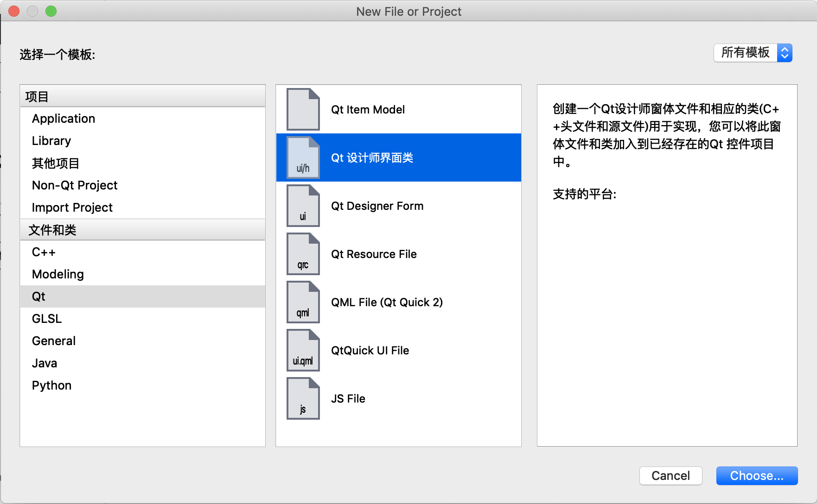817x504 pixels.
Task: Select the Library category
Action: [x=143, y=141]
